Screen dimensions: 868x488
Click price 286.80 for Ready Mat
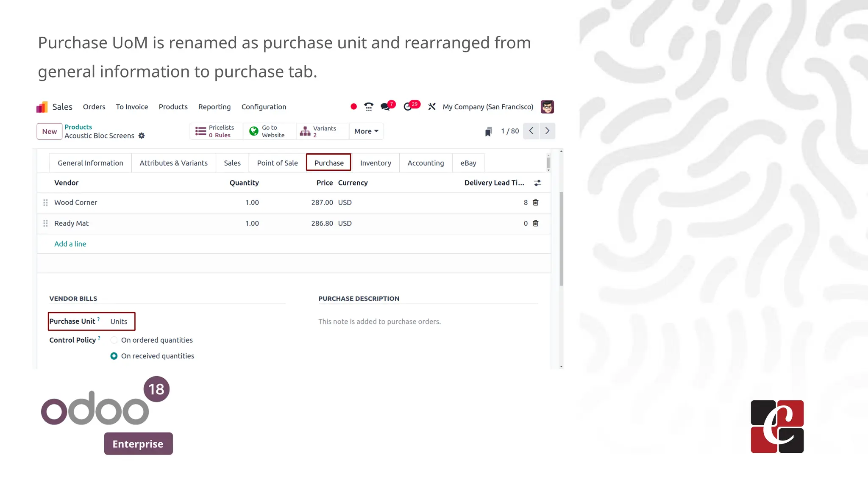click(x=322, y=223)
